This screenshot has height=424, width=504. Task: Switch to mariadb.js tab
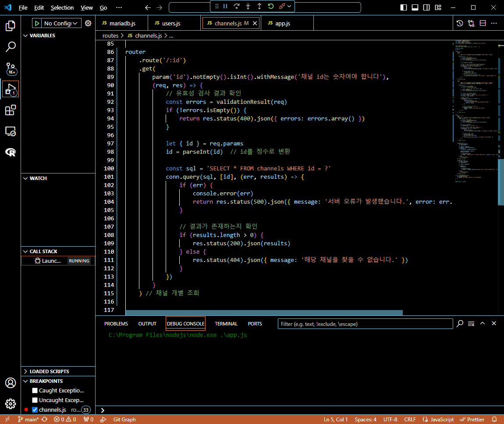tap(122, 23)
